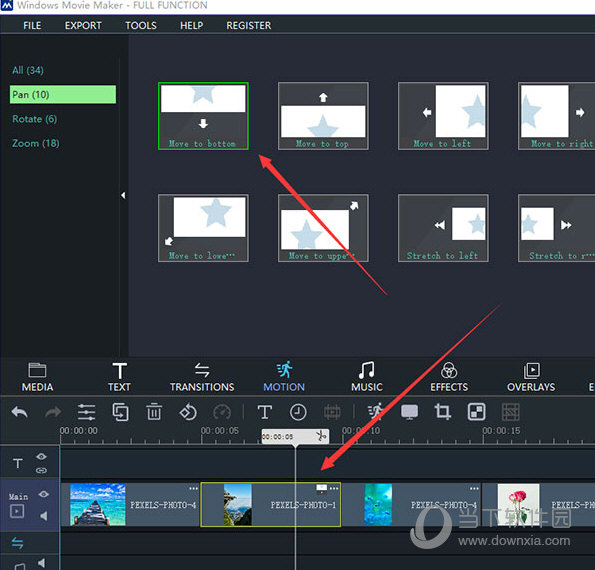This screenshot has width=595, height=570.
Task: Click the trash delete icon
Action: (154, 412)
